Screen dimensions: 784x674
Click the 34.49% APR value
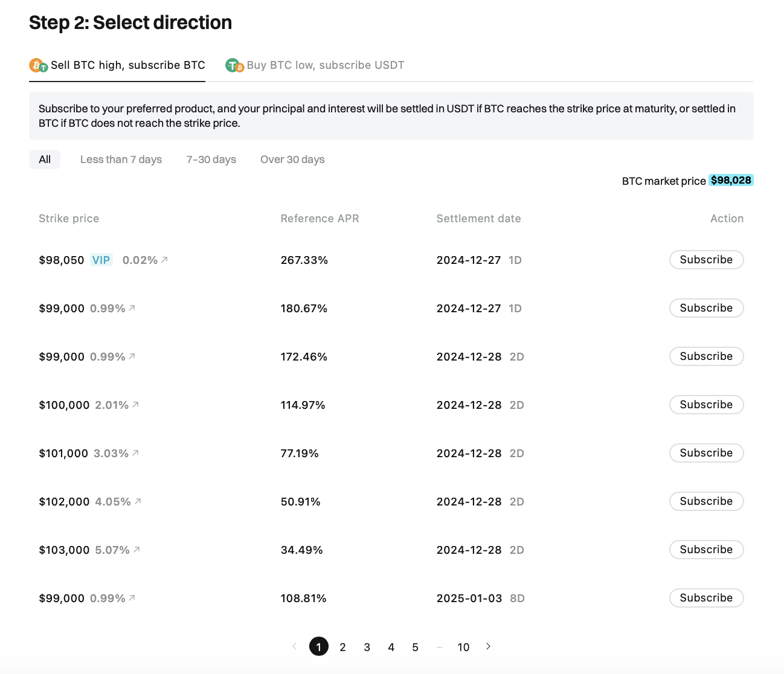click(x=302, y=550)
